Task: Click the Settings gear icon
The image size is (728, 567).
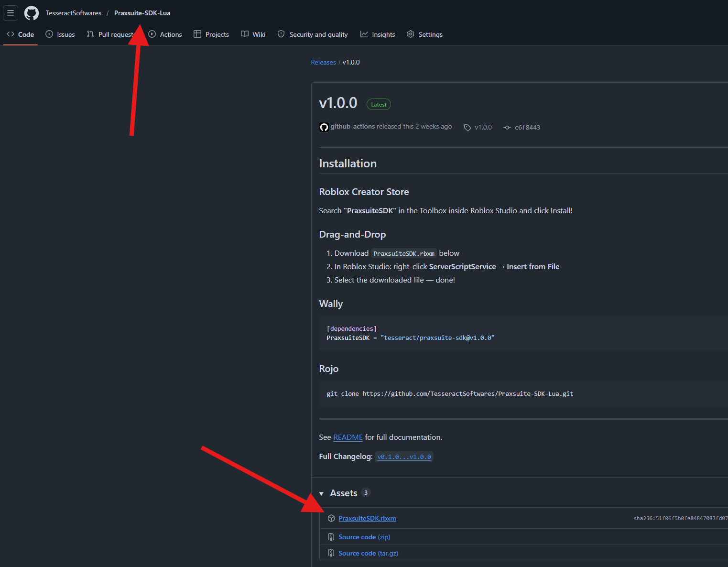Action: (411, 34)
